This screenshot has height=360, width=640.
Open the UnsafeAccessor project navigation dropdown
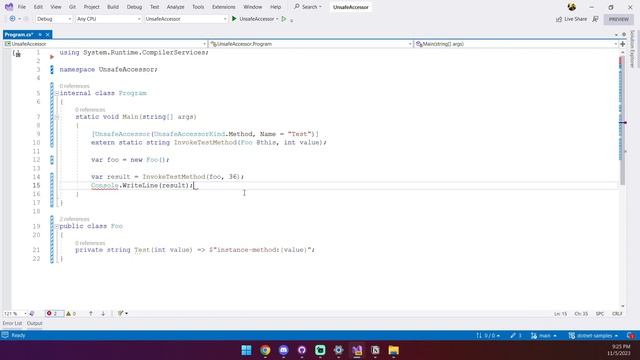105,44
